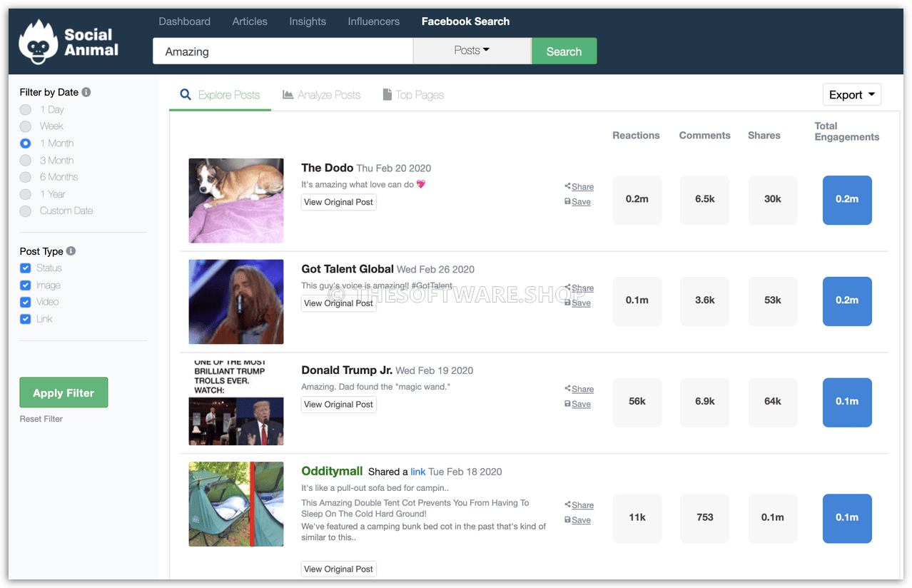
Task: Click the save icon for Got Talent Global post
Action: [x=567, y=303]
